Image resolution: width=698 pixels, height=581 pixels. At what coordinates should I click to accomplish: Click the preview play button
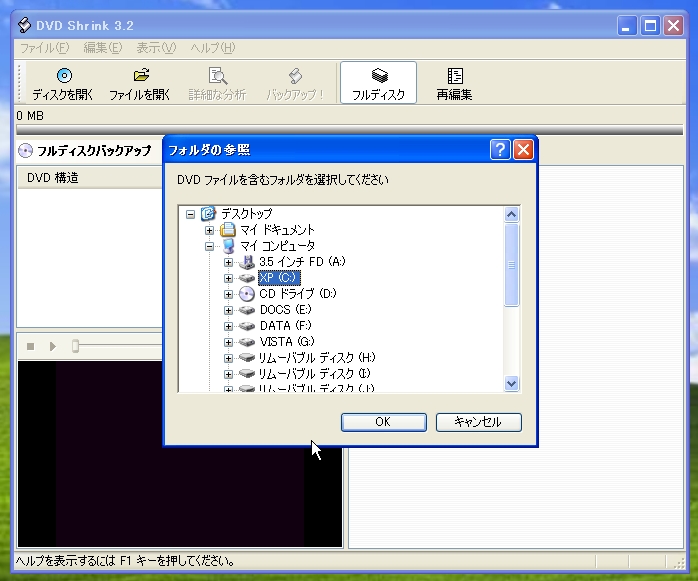[53, 346]
